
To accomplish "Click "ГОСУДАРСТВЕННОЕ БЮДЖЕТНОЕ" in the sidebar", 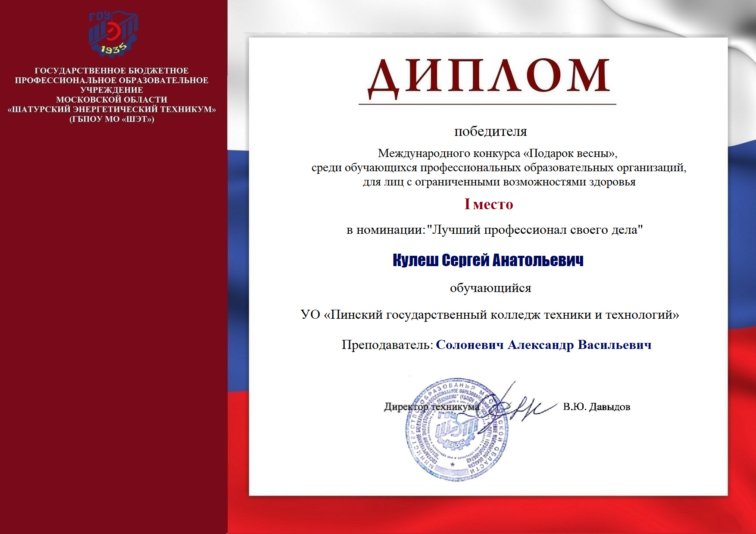I will [x=112, y=71].
